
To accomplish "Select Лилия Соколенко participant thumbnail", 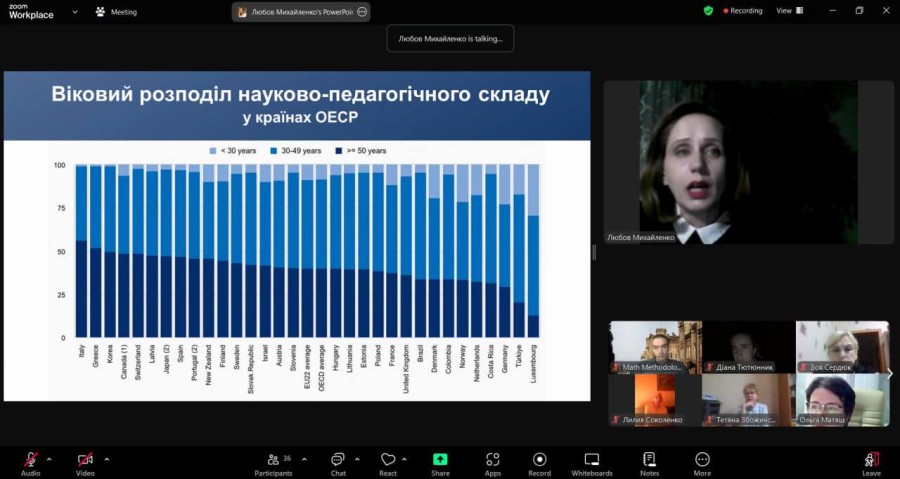I will 655,400.
